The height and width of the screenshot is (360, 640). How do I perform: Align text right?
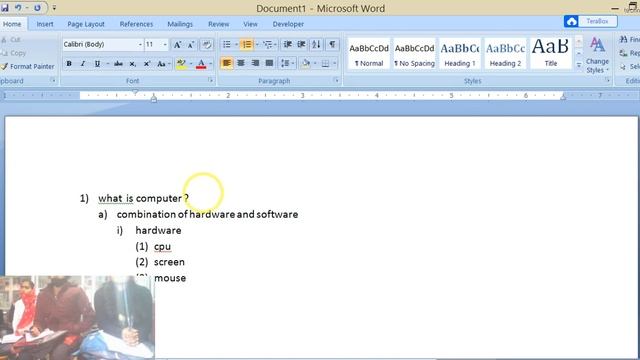[x=255, y=63]
